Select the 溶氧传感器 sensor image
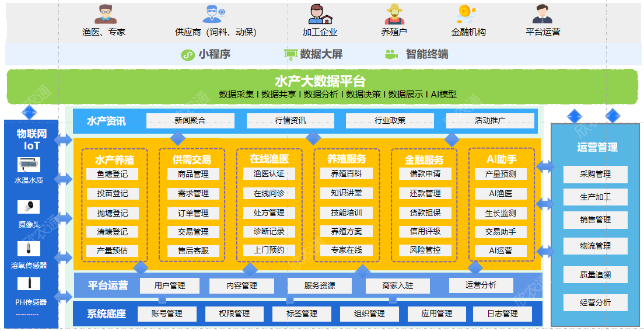The width and height of the screenshot is (644, 331). coord(29,249)
